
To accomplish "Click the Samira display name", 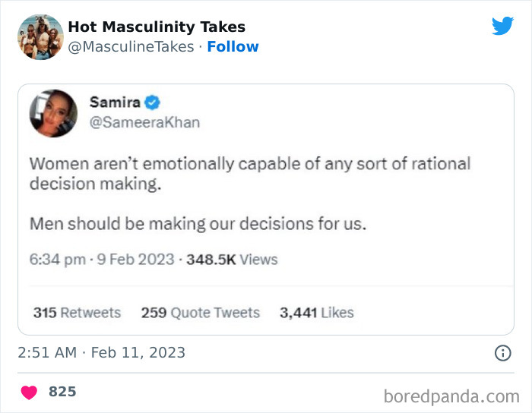I will (115, 102).
